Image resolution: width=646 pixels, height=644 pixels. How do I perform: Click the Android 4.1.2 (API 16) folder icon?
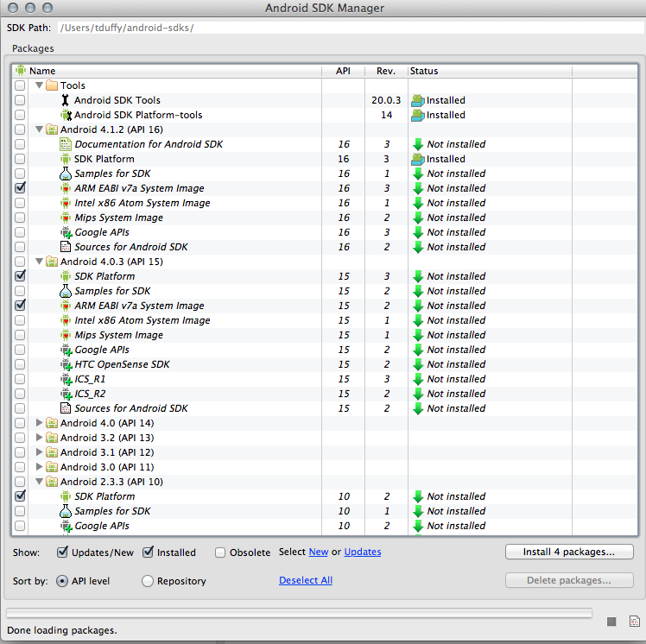[x=52, y=129]
